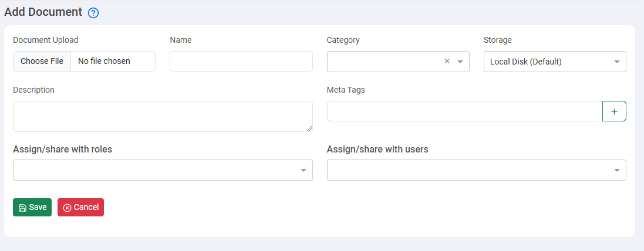Click the Save button
Viewport: 644px width, 251px height.
coord(32,208)
